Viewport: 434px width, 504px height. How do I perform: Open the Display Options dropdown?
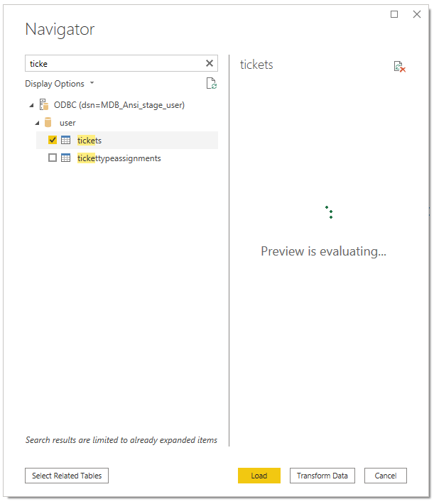(x=60, y=84)
